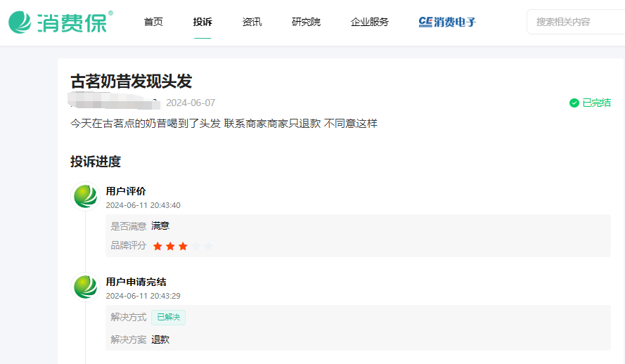Click the 用户评价 entry title
This screenshot has height=364, width=625.
tap(126, 191)
